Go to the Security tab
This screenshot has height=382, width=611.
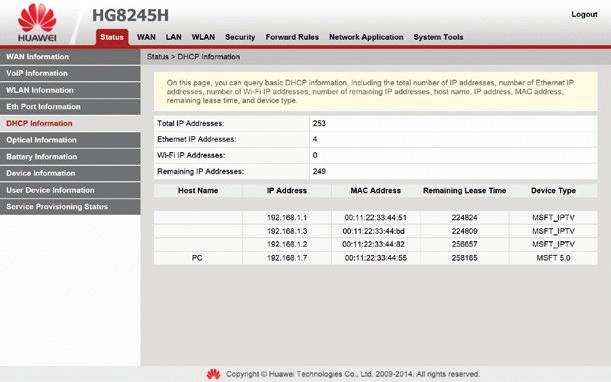coord(240,37)
